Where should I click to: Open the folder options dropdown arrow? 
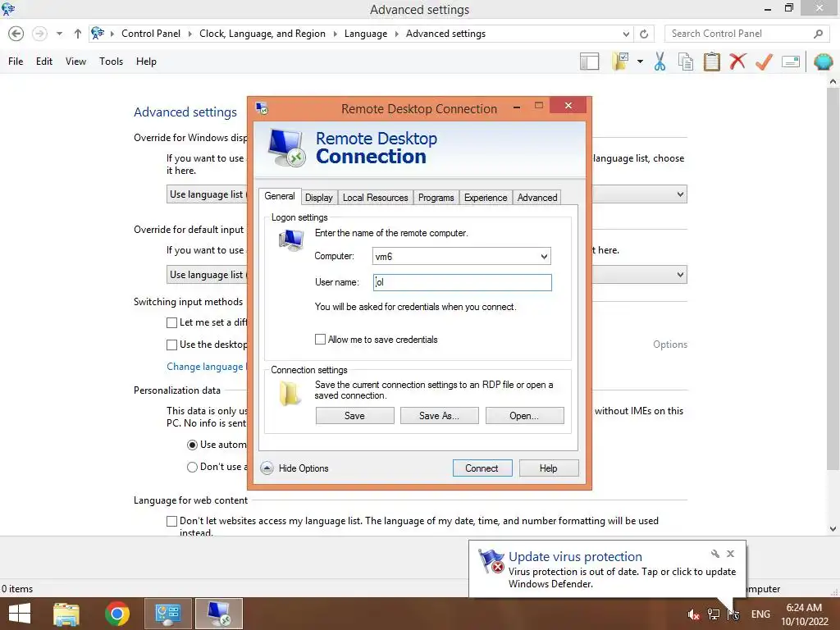pos(640,62)
